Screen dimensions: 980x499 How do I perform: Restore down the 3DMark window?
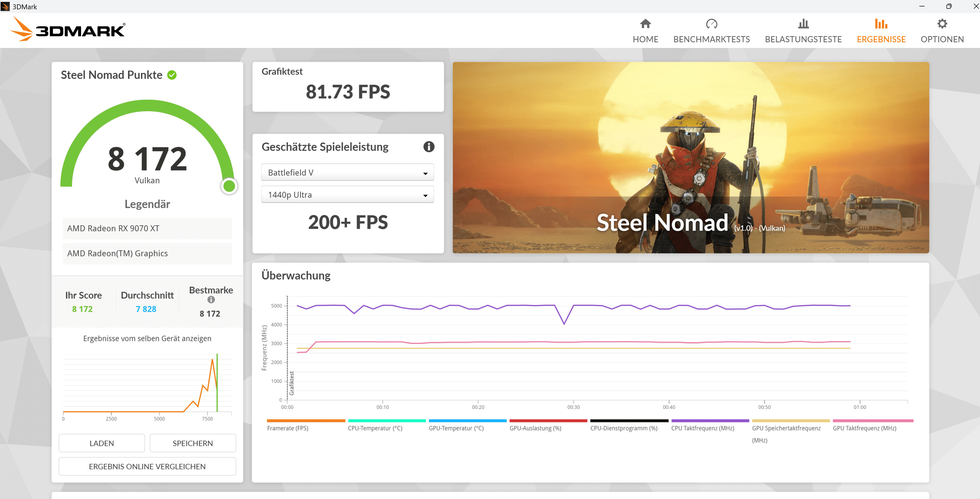(949, 6)
